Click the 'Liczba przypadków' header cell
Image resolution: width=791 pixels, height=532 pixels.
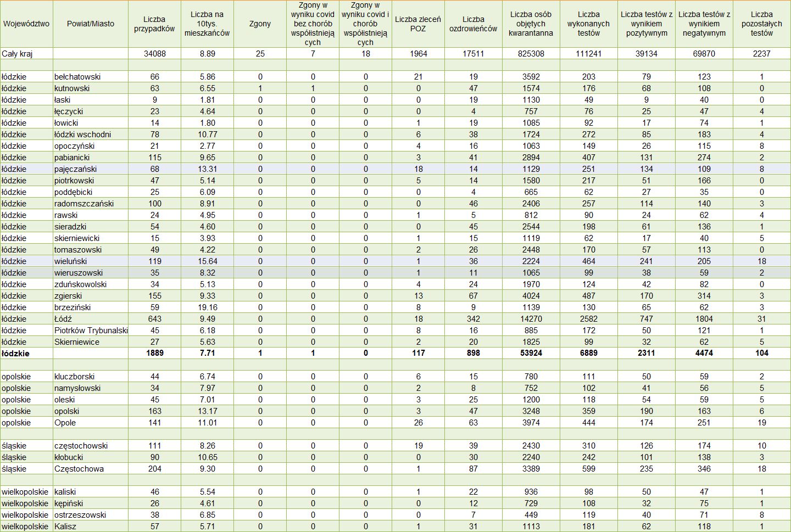[x=154, y=24]
